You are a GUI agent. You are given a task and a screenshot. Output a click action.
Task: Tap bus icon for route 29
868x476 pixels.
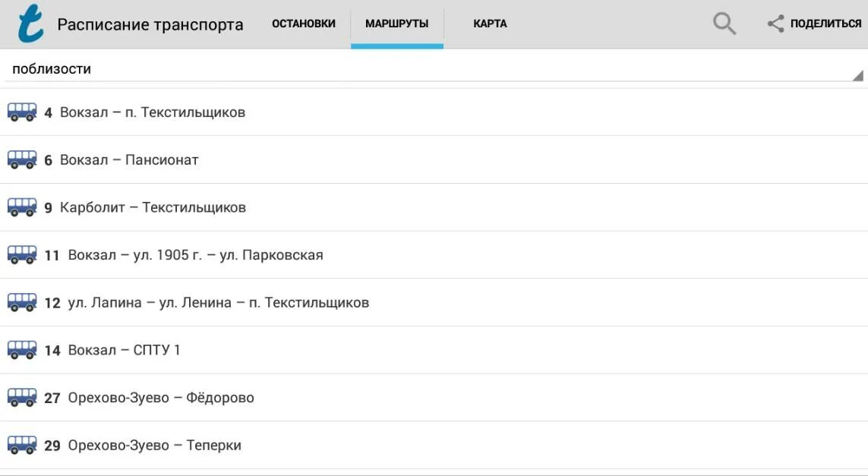click(22, 445)
